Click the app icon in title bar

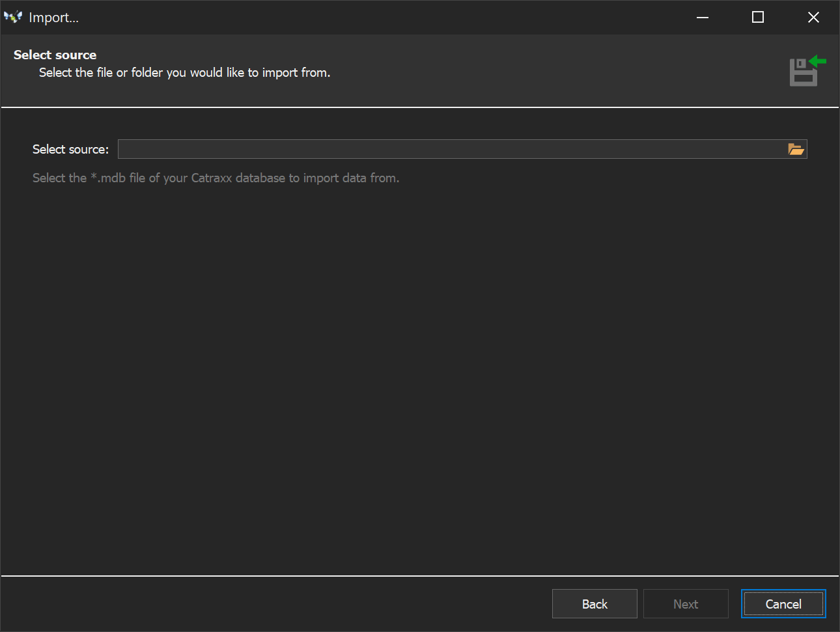pos(12,17)
